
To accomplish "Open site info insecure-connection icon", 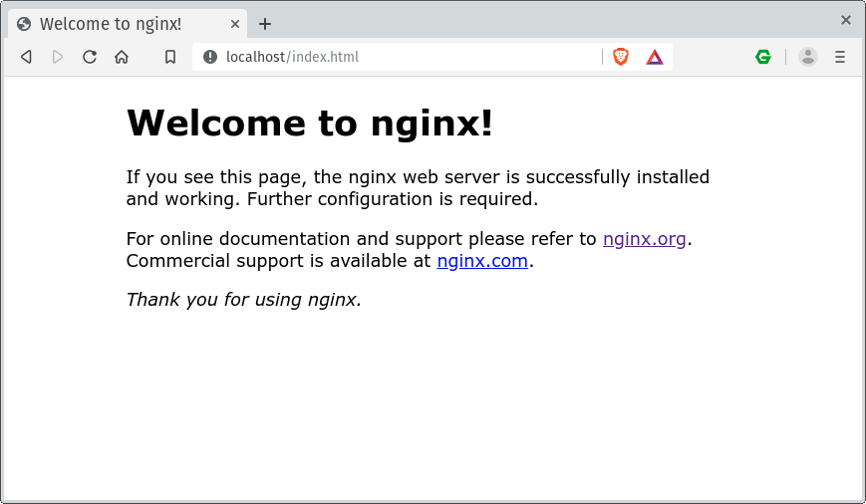I will click(x=210, y=57).
